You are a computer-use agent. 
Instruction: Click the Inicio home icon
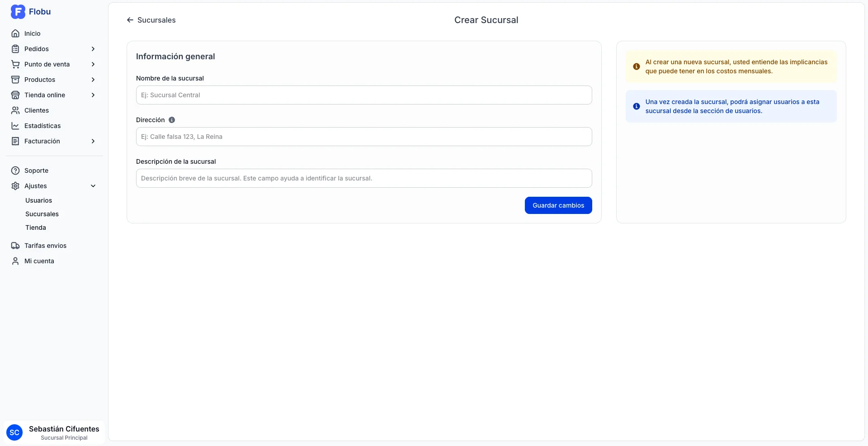click(x=15, y=33)
